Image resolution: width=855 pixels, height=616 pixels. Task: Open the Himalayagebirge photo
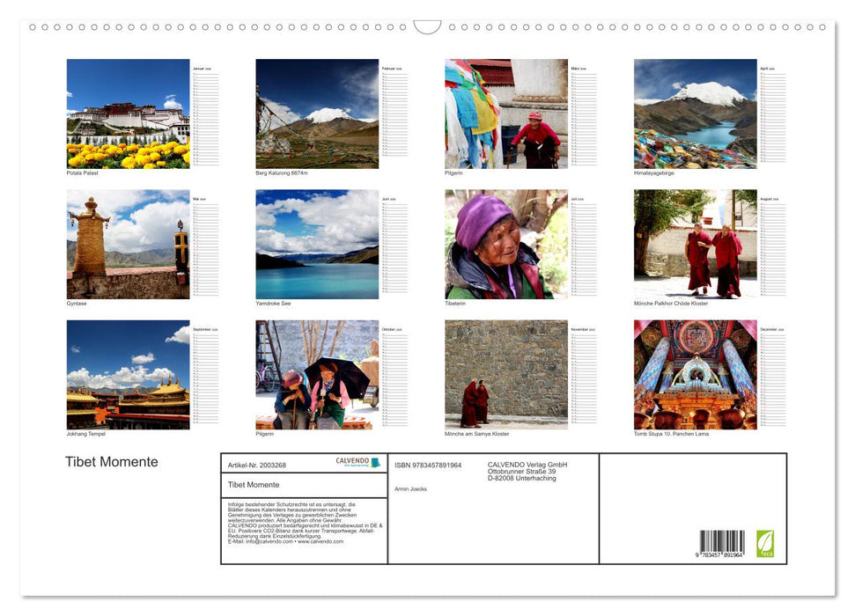click(x=696, y=114)
